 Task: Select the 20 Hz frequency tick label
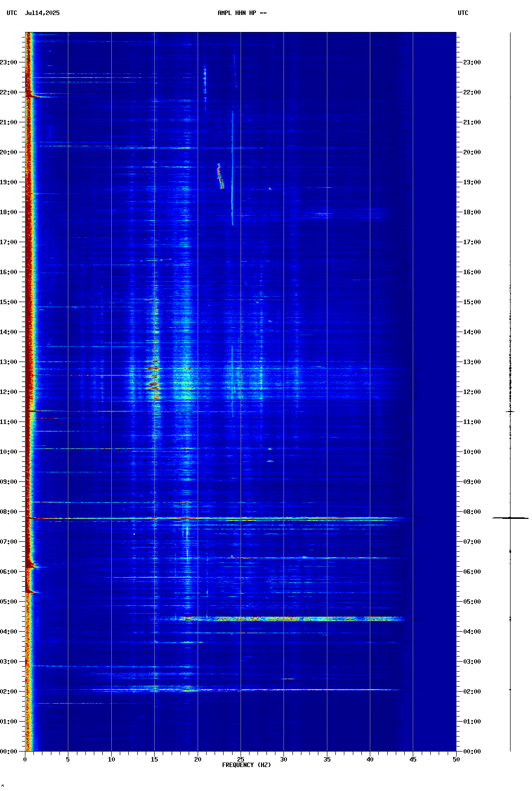[x=198, y=760]
